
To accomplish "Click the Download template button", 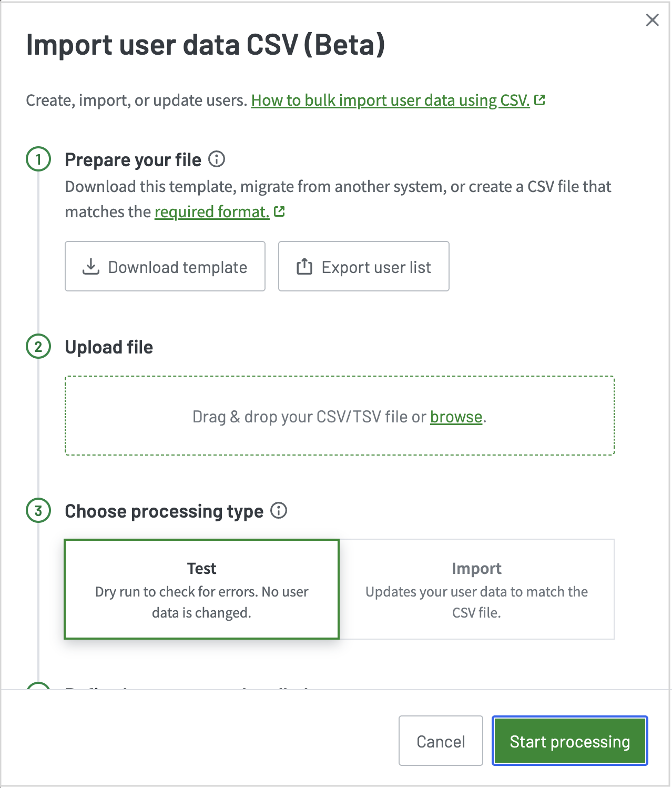I will point(165,267).
